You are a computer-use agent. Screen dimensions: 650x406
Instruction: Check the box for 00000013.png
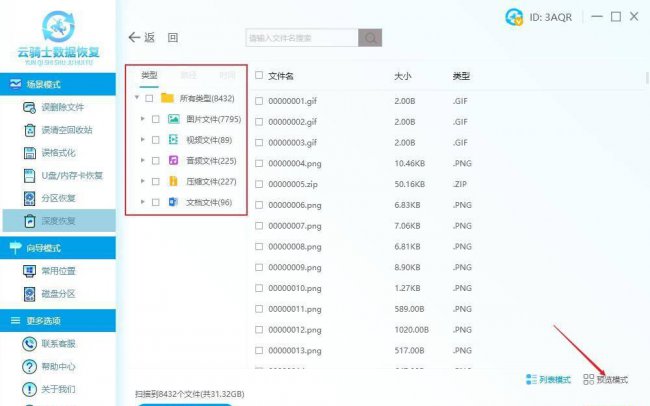click(x=259, y=350)
